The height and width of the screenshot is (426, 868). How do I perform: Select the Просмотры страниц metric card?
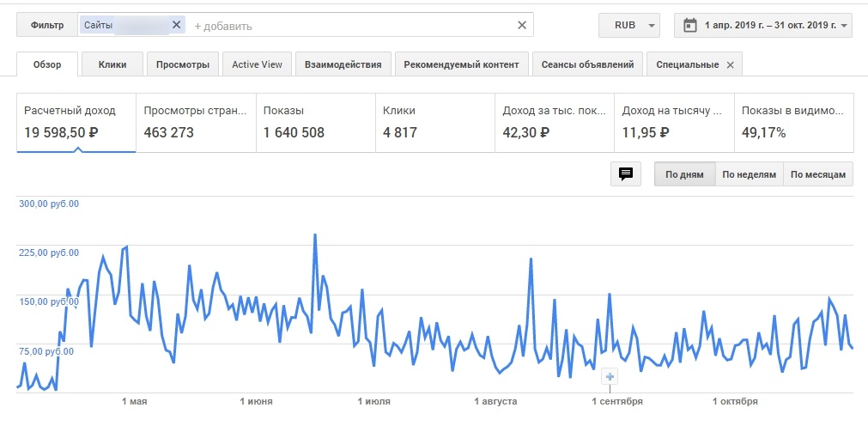[x=196, y=122]
